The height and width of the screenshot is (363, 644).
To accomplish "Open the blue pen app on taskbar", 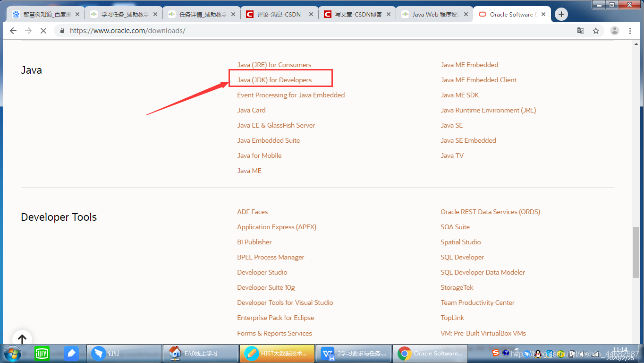I will pos(71,353).
